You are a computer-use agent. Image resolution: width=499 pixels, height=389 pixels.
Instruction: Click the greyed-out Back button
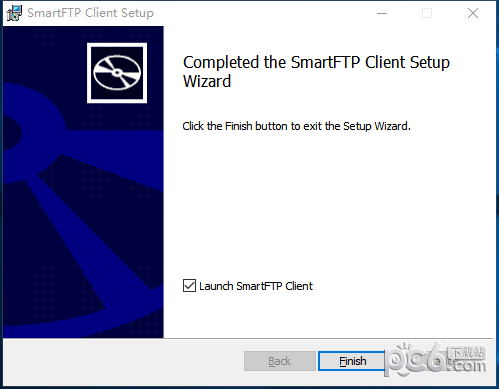click(x=280, y=361)
